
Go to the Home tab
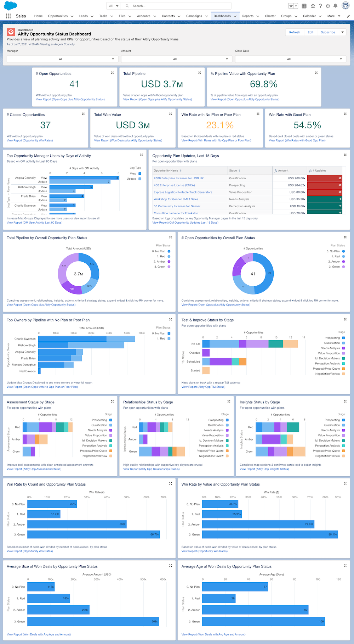pyautogui.click(x=38, y=16)
